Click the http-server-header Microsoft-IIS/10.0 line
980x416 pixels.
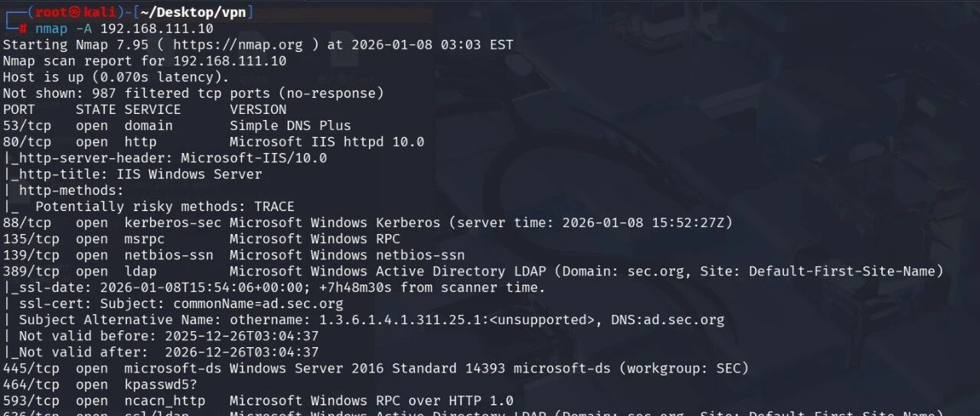tap(165, 158)
